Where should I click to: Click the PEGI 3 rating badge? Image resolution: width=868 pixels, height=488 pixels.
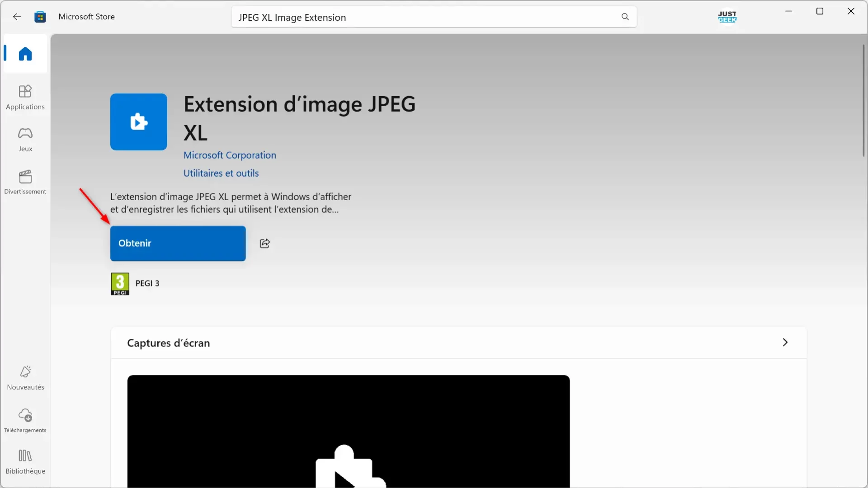[120, 284]
